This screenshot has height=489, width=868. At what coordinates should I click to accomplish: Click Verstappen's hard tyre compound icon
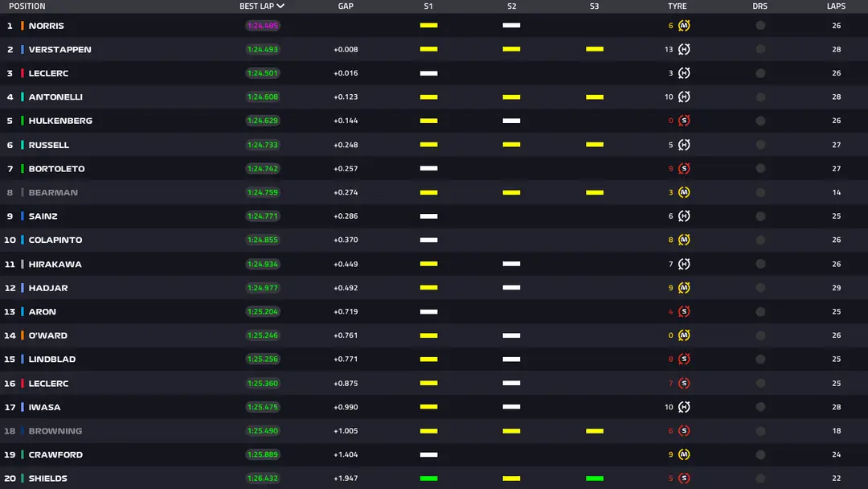click(x=684, y=49)
